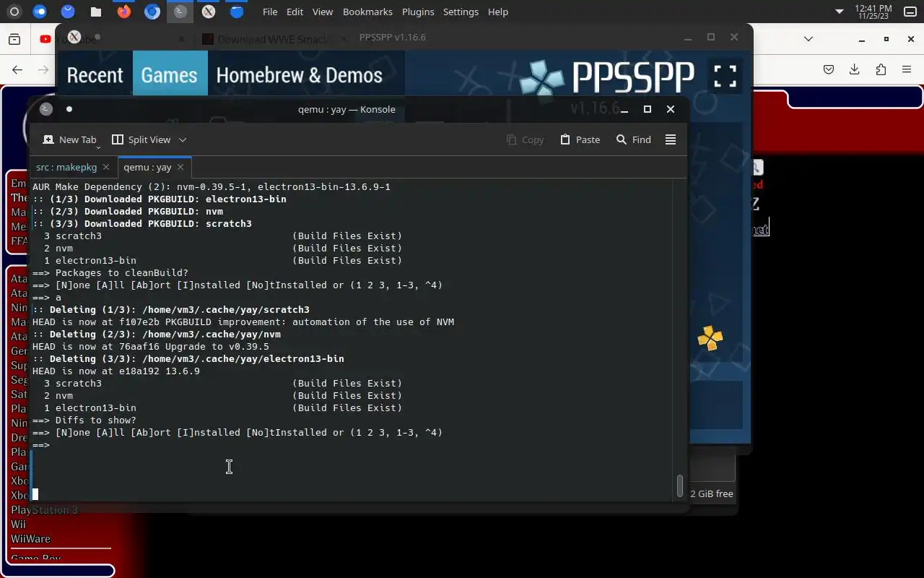Open the folder file manager in top panel
Viewport: 924px width, 578px height.
[x=95, y=12]
